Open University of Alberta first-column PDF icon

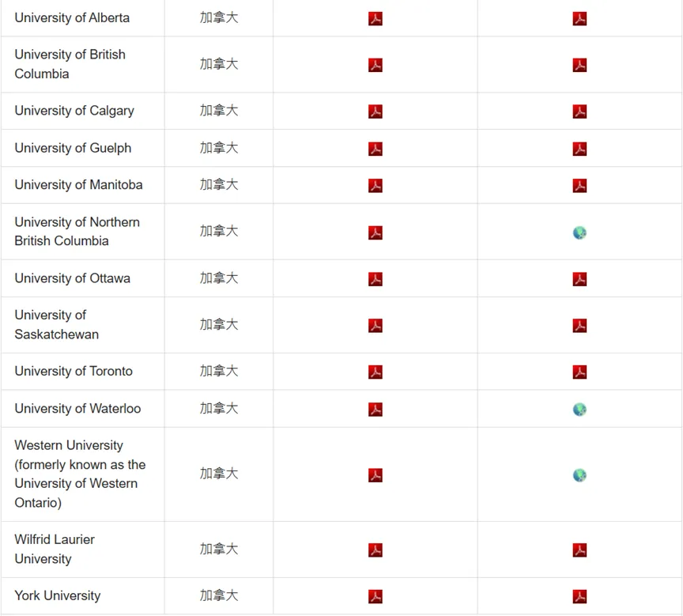tap(375, 18)
